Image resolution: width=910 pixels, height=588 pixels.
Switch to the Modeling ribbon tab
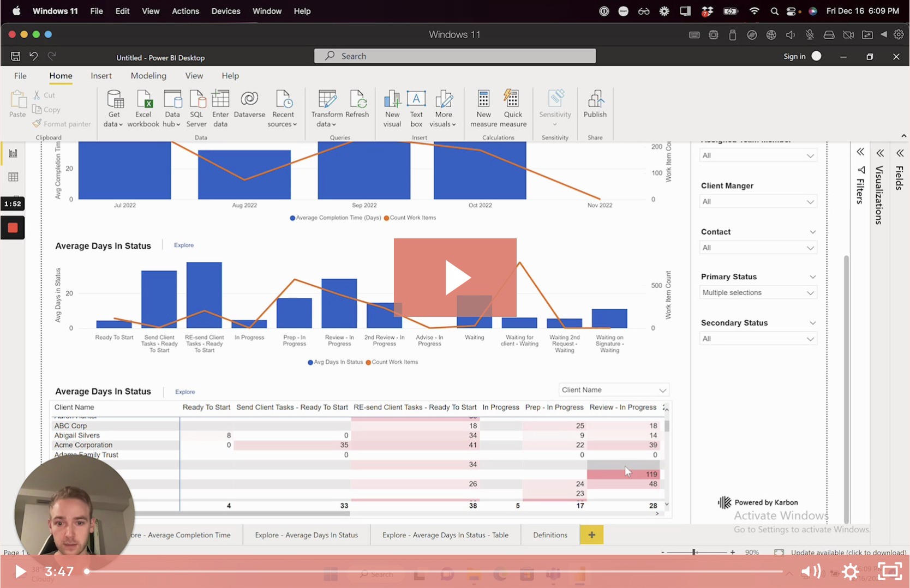[148, 76]
